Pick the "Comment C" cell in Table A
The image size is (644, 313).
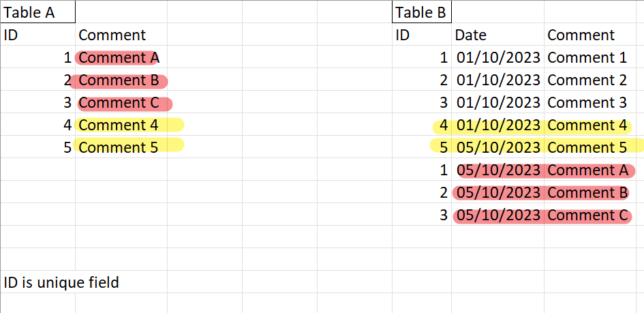coord(121,102)
